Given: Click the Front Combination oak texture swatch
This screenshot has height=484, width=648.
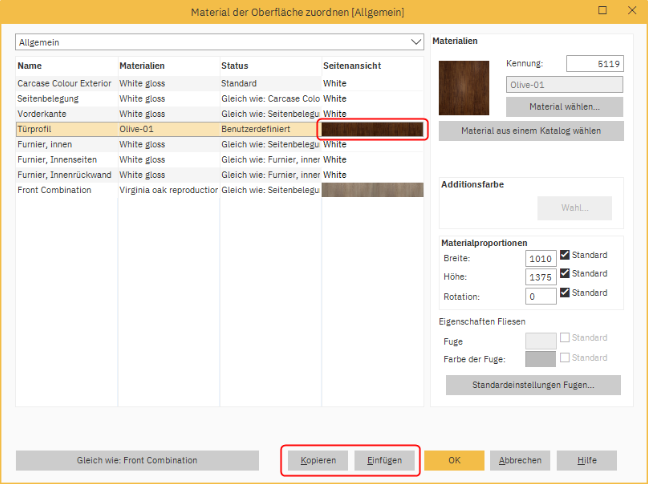Looking at the screenshot, I should (373, 190).
